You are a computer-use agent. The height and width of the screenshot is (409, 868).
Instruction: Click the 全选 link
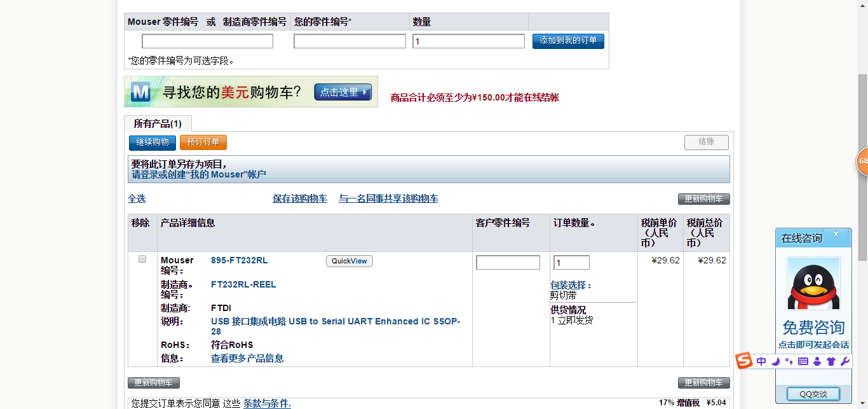[x=137, y=199]
